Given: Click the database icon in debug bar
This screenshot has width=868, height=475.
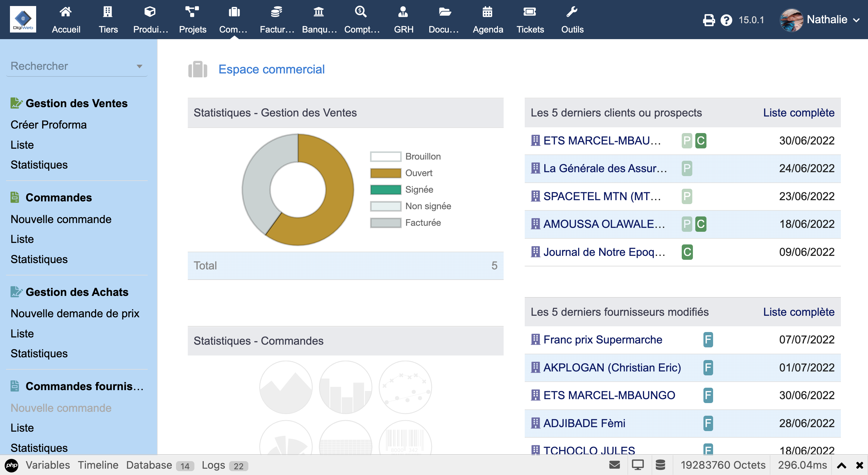Looking at the screenshot, I should [x=660, y=465].
